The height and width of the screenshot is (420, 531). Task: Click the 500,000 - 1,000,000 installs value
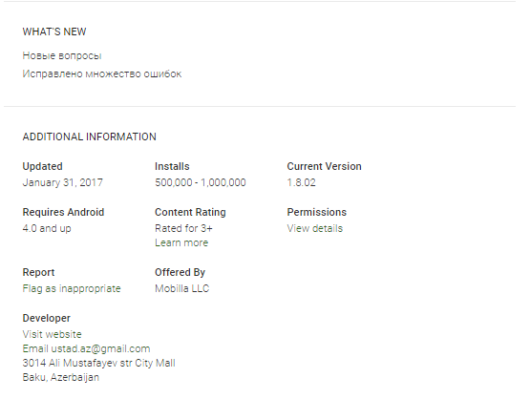pos(201,182)
